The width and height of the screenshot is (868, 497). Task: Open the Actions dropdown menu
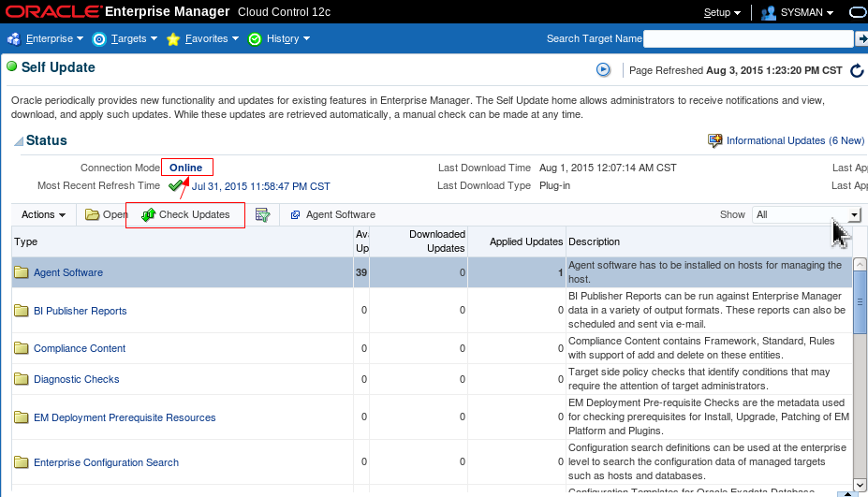point(44,214)
